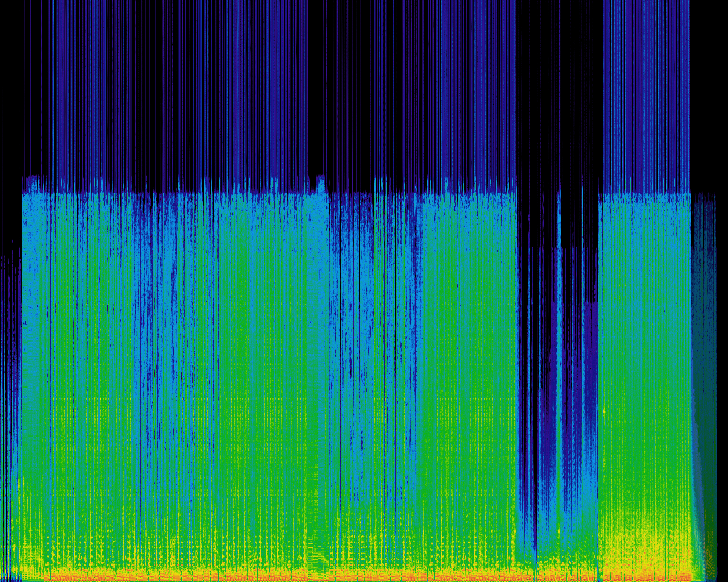
Task: Click the thin cyan streak inside the quiet passage
Action: [559, 341]
